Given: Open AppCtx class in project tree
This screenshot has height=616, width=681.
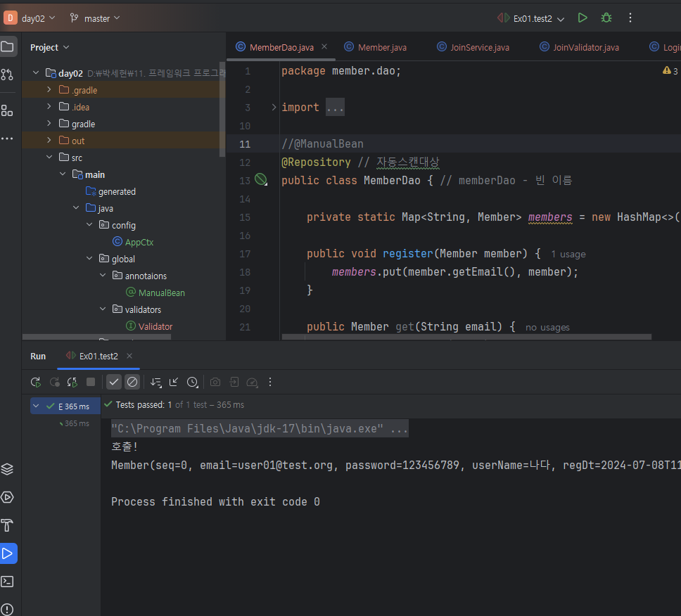Looking at the screenshot, I should (139, 242).
